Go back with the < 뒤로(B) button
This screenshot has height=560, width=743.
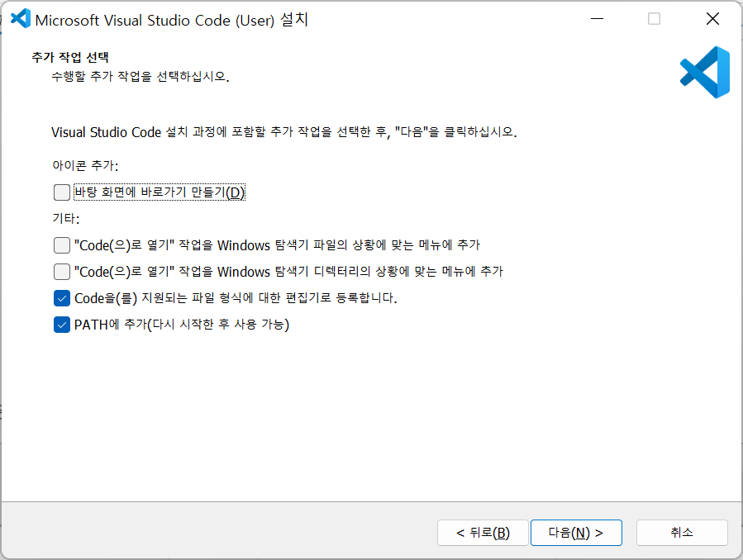[x=483, y=533]
